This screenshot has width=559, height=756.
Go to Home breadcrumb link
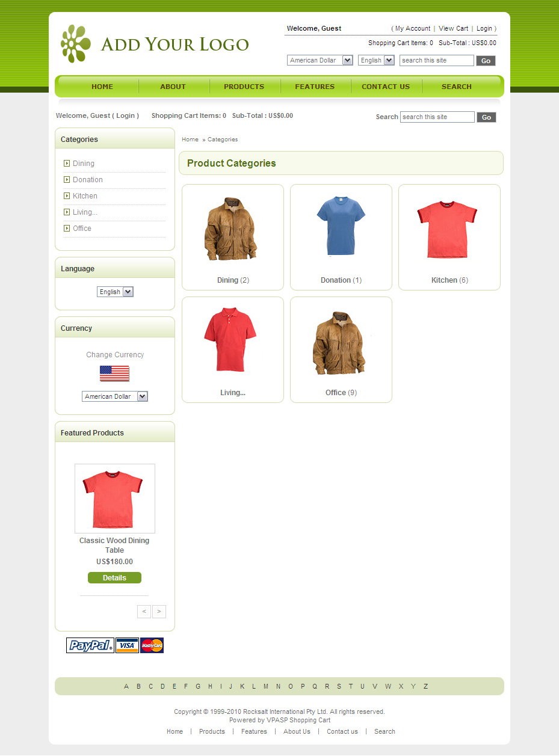(x=190, y=140)
